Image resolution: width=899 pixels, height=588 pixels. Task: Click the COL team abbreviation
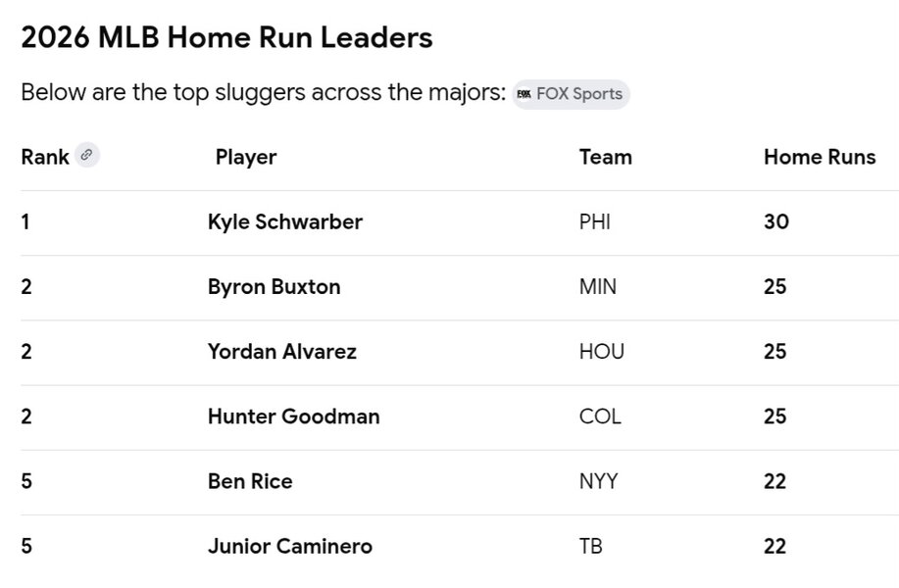coord(600,416)
